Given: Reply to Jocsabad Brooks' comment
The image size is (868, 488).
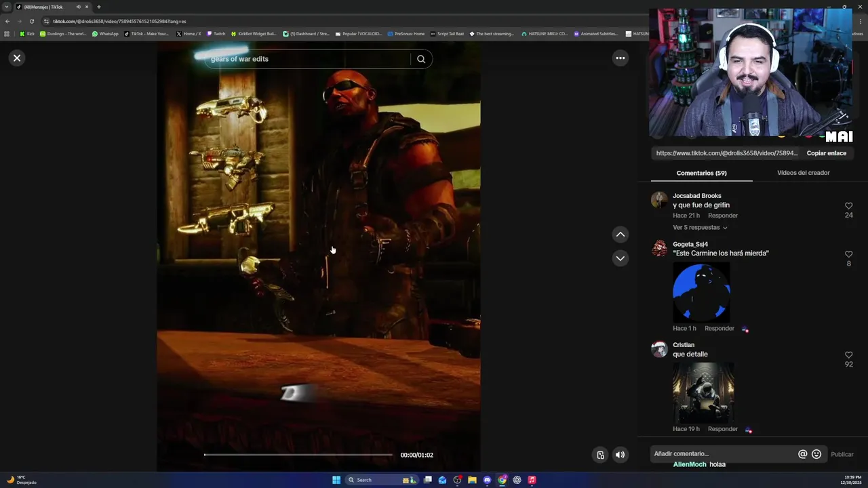Looking at the screenshot, I should tap(723, 216).
